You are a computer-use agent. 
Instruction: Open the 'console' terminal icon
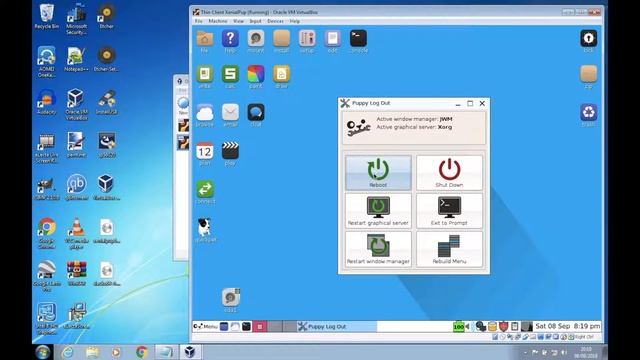pos(358,41)
